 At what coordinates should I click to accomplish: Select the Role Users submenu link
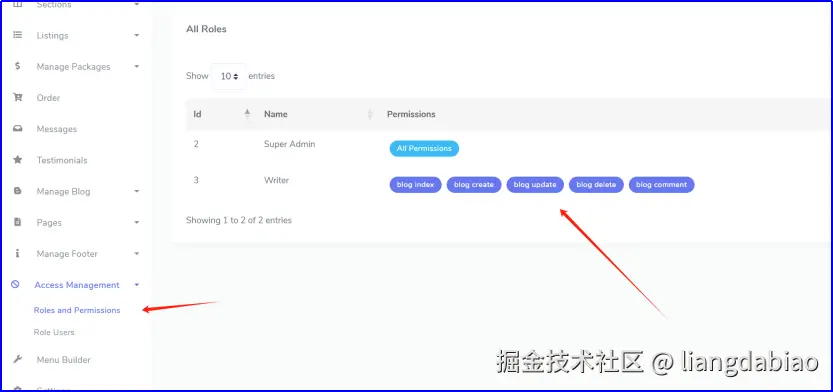coord(54,332)
